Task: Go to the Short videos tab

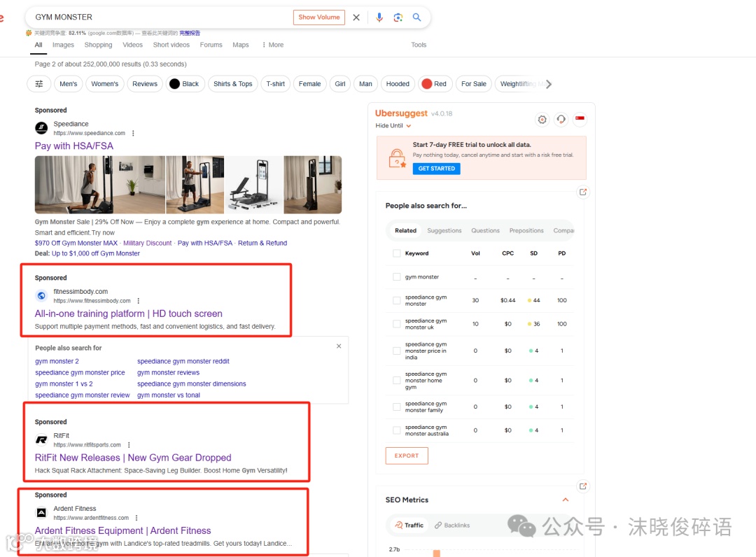Action: [171, 45]
